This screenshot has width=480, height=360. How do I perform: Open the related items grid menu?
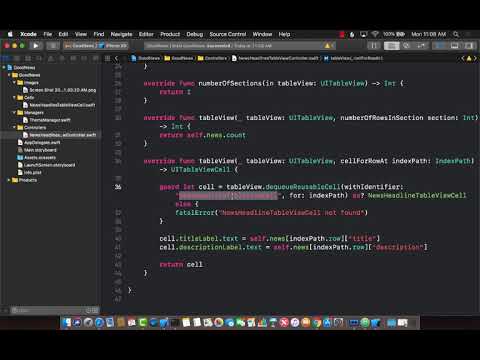pyautogui.click(x=107, y=58)
